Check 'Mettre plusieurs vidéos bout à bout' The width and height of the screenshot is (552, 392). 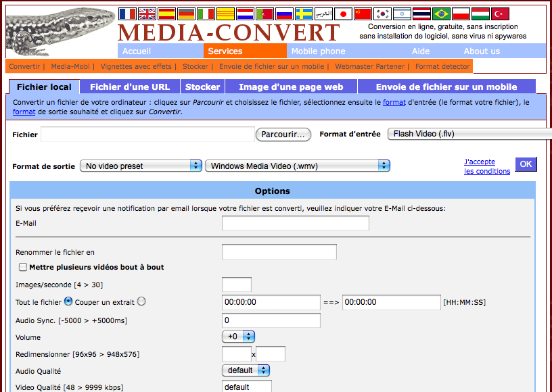click(x=23, y=267)
